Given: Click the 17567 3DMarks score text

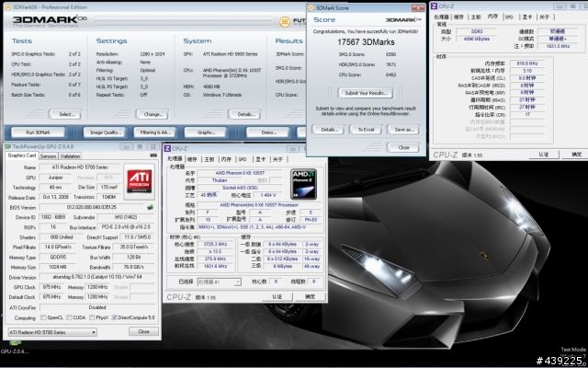Looking at the screenshot, I should (x=366, y=42).
